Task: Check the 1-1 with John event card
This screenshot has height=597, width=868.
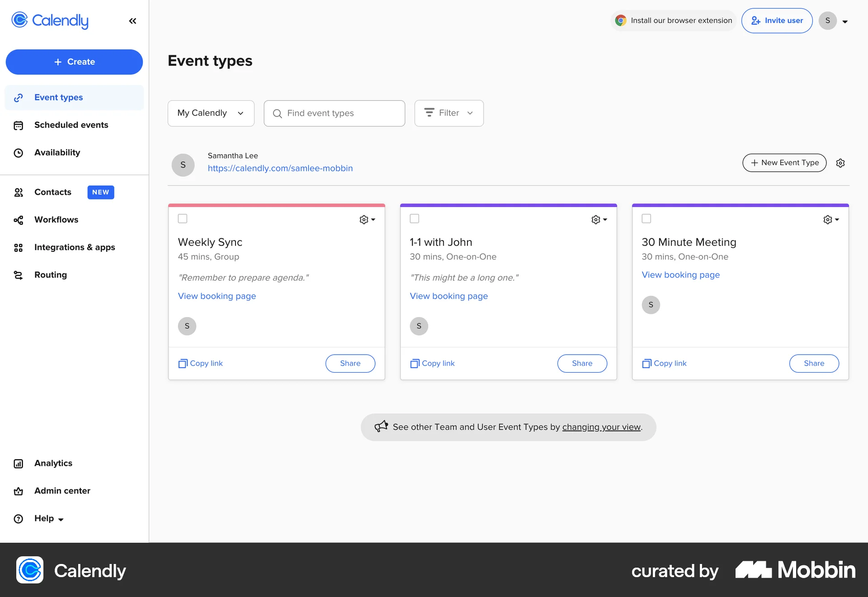Action: pos(414,218)
